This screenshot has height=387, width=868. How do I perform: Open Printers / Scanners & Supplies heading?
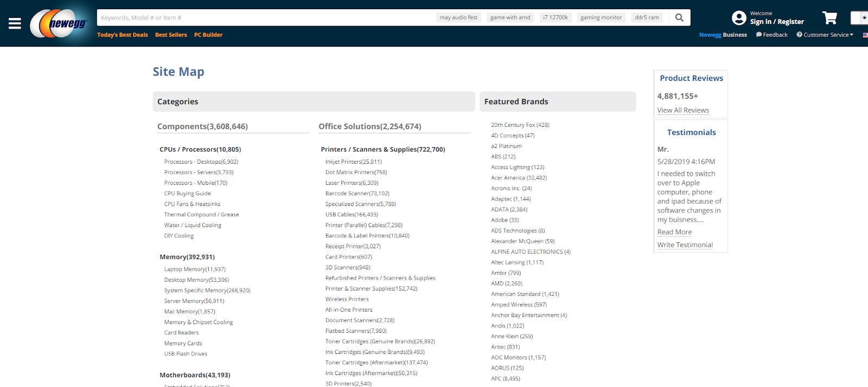[383, 150]
